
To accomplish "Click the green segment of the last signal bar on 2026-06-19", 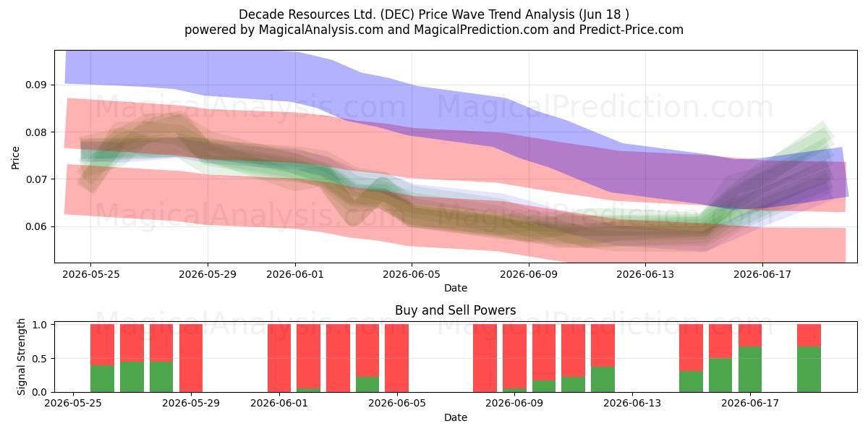I will (x=809, y=369).
